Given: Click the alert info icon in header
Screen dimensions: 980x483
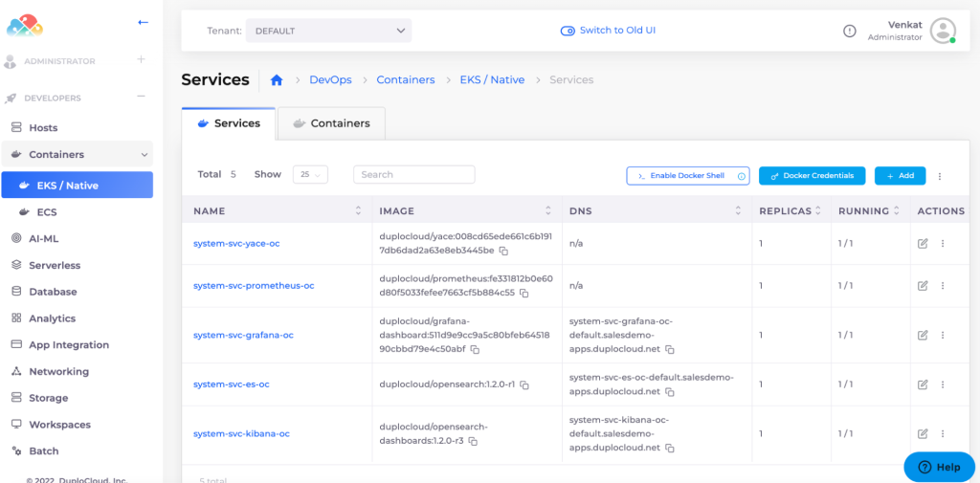Looking at the screenshot, I should pyautogui.click(x=849, y=31).
